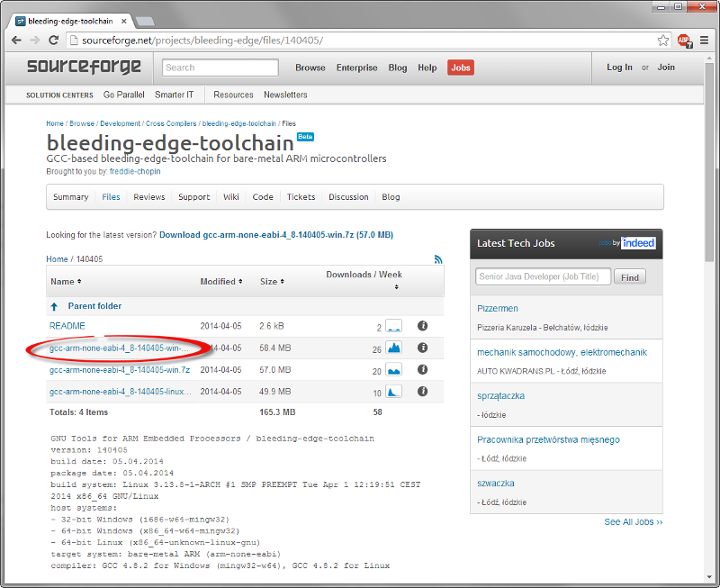Open the Tickets tab
This screenshot has height=588, width=720.
click(301, 197)
